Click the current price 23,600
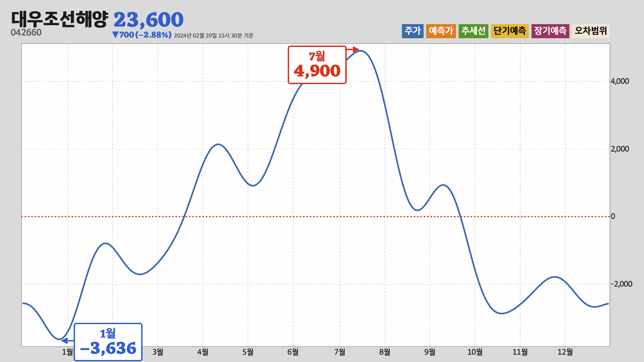This screenshot has width=644, height=362. [x=149, y=20]
